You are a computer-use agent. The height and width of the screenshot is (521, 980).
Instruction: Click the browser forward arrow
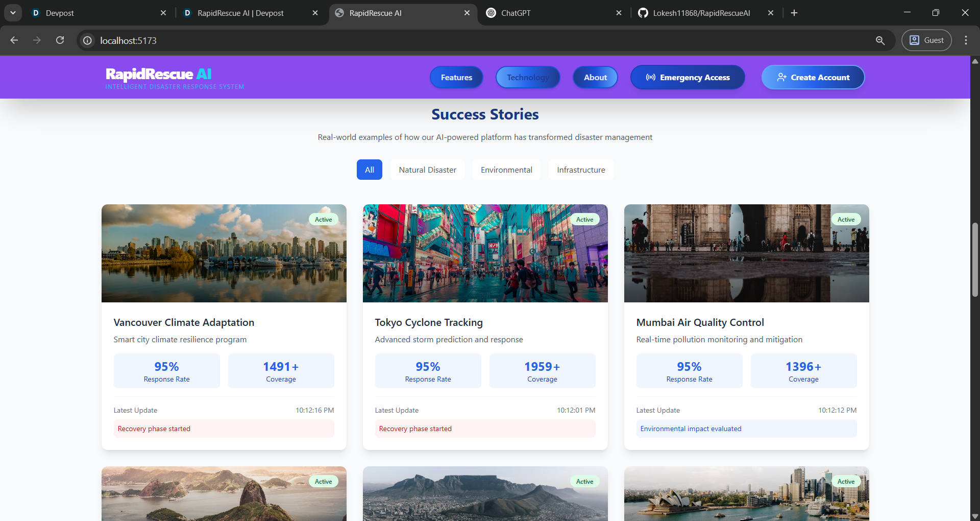(x=37, y=40)
